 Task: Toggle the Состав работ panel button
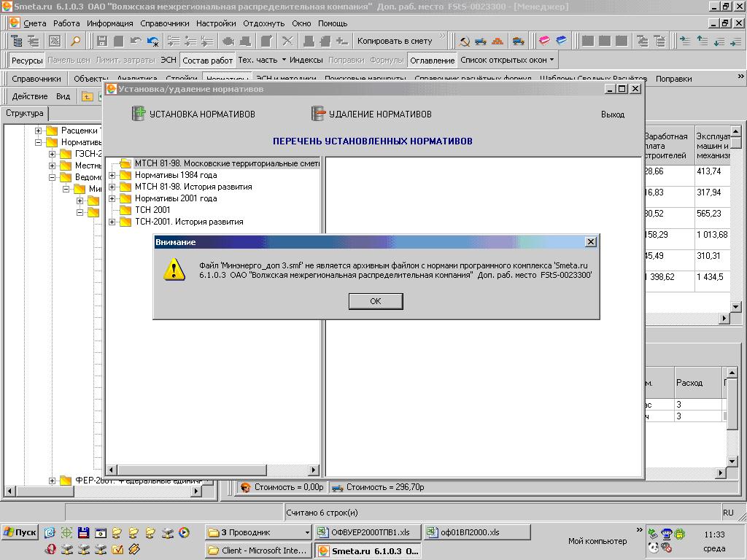(x=208, y=61)
